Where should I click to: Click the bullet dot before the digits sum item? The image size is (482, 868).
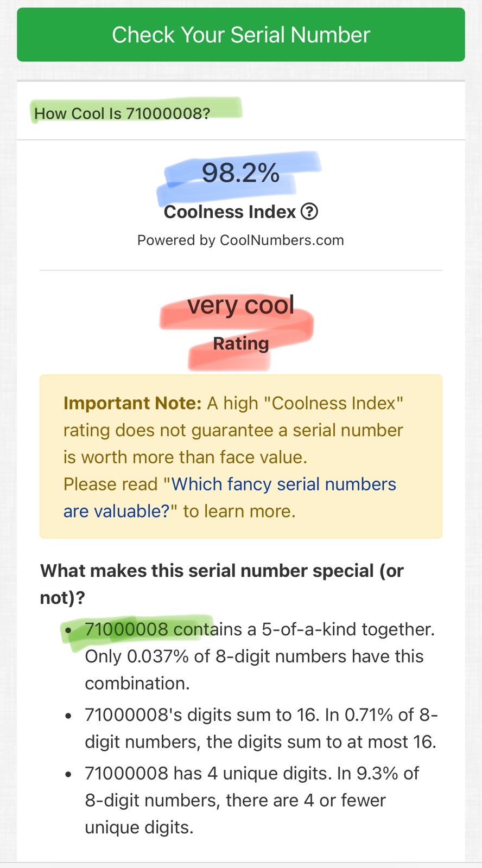pos(68,716)
